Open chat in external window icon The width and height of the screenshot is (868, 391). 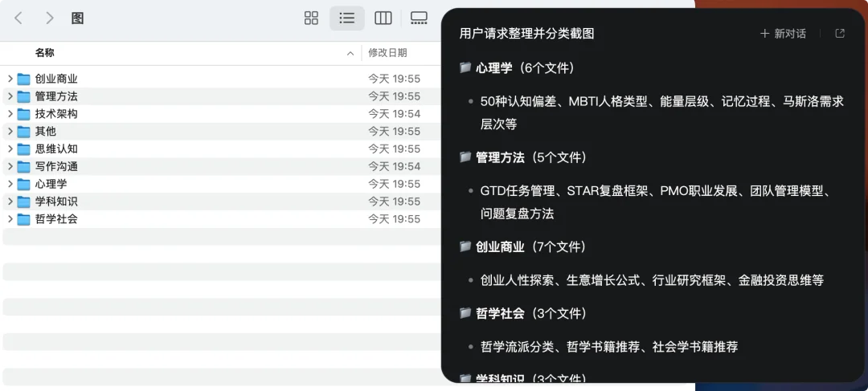[840, 34]
